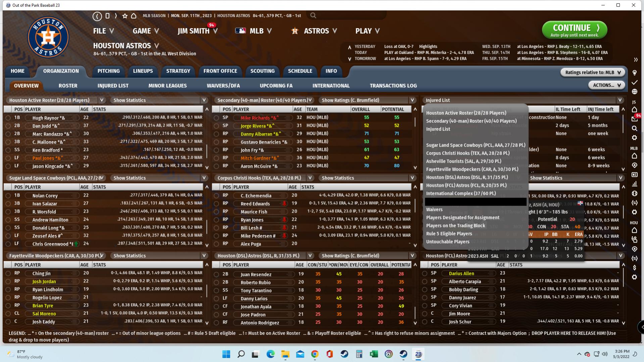Image resolution: width=644 pixels, height=362 pixels.
Task: Expand the Fayetteville Woodpeckers panel dropdown
Action: coord(102,256)
